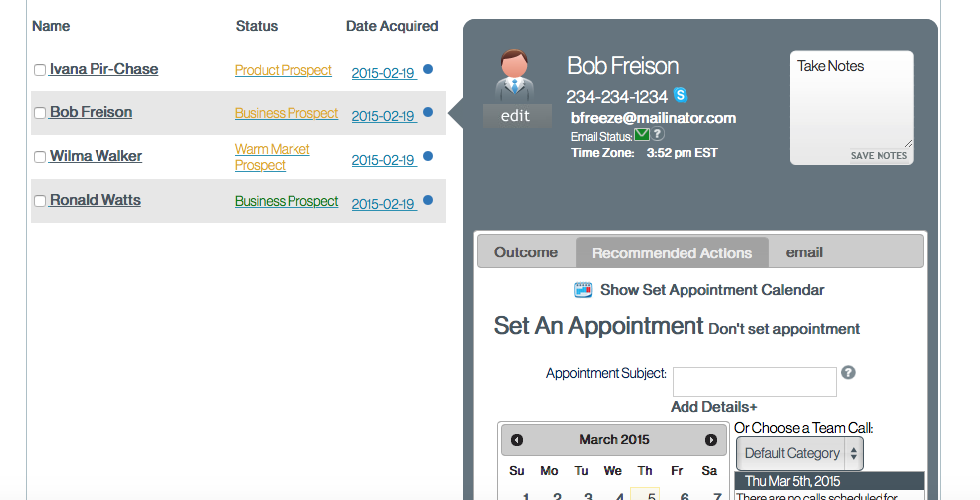Click Bob Freison's avatar picture
The width and height of the screenshot is (980, 500).
coord(515,77)
